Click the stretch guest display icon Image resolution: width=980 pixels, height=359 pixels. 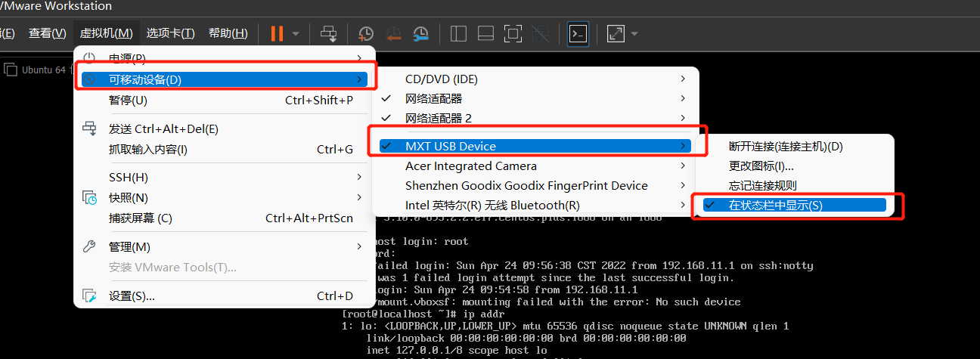coord(616,33)
